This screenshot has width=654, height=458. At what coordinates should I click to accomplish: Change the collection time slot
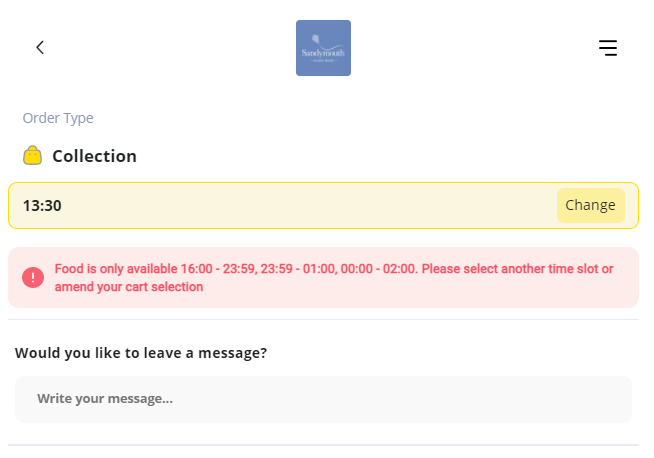click(591, 205)
